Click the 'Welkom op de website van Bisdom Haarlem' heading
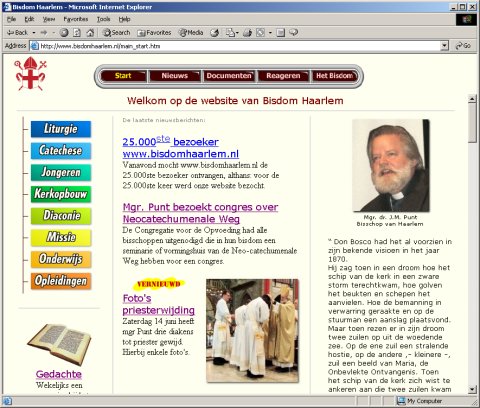The image size is (480, 408). (235, 101)
